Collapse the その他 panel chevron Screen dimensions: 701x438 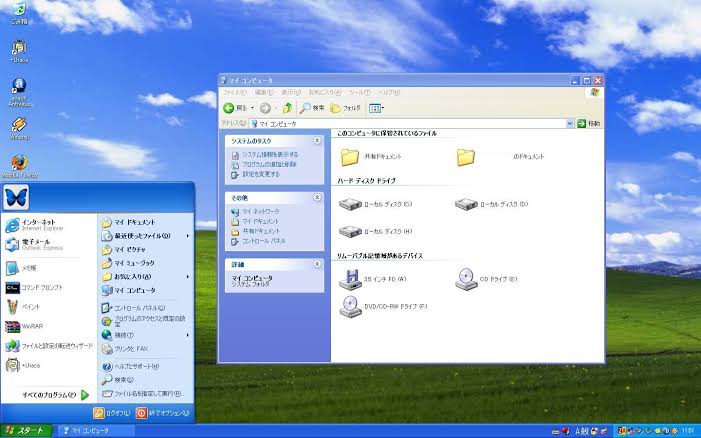tap(317, 197)
